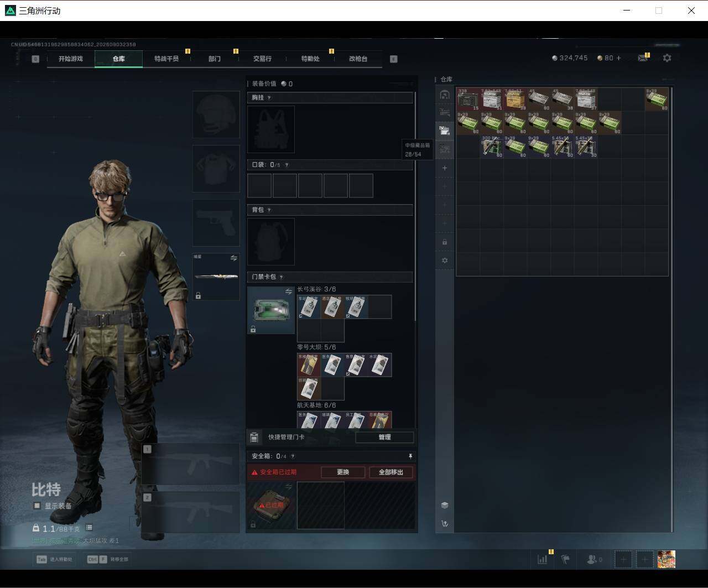This screenshot has width=708, height=588.
Task: Select the 仓库 tab
Action: (x=118, y=59)
